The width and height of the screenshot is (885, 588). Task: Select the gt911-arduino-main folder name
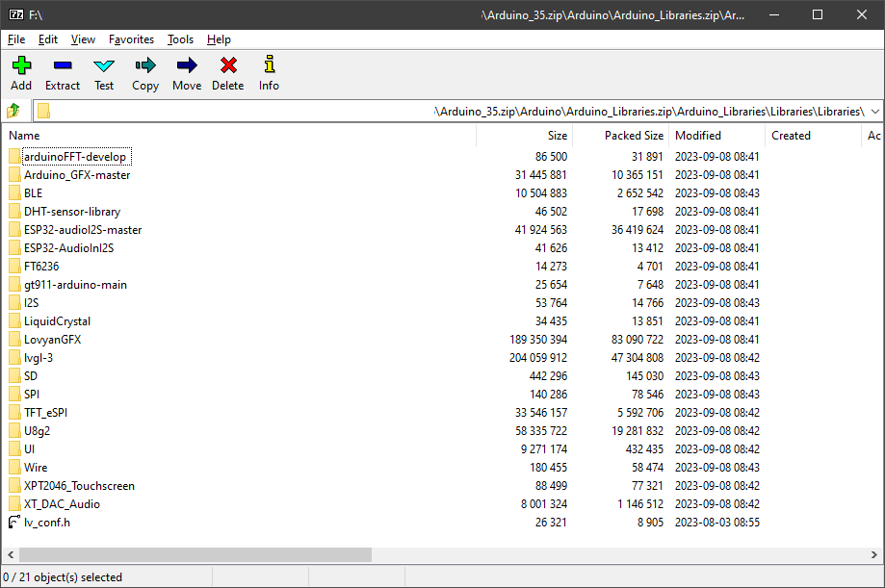point(76,285)
